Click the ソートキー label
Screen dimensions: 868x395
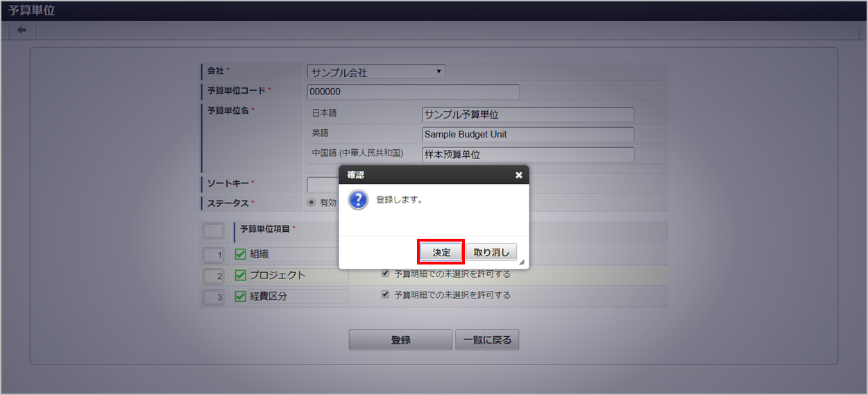tap(228, 183)
